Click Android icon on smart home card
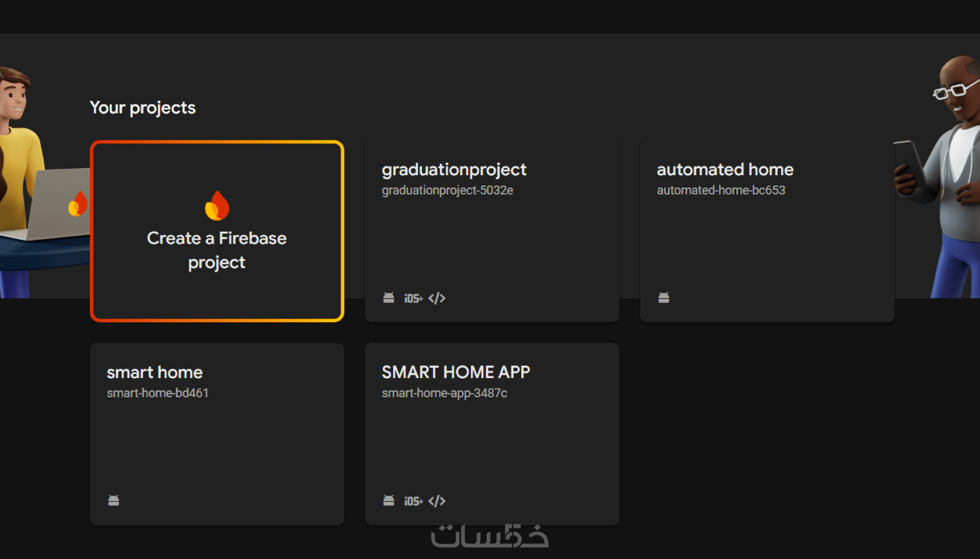Image resolution: width=980 pixels, height=559 pixels. pyautogui.click(x=114, y=500)
